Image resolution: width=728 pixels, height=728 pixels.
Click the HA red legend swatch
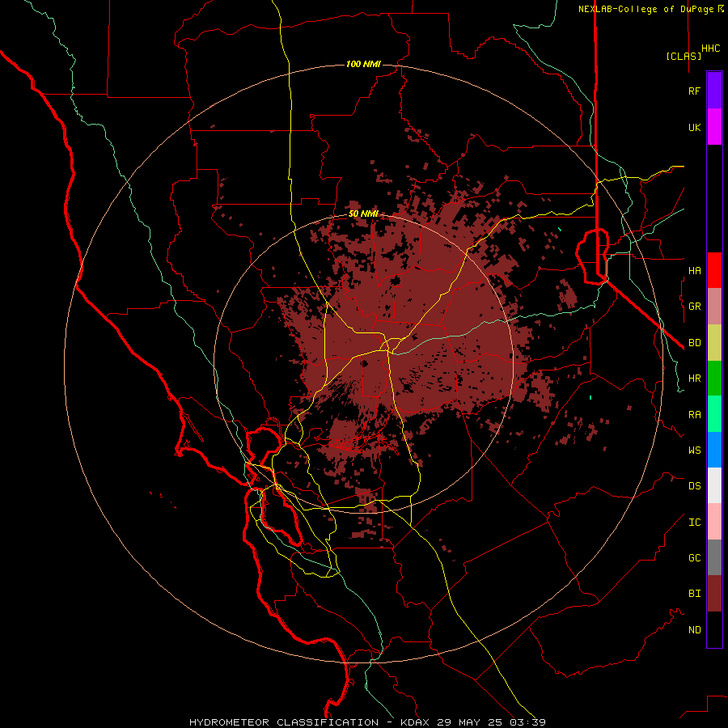pyautogui.click(x=714, y=270)
